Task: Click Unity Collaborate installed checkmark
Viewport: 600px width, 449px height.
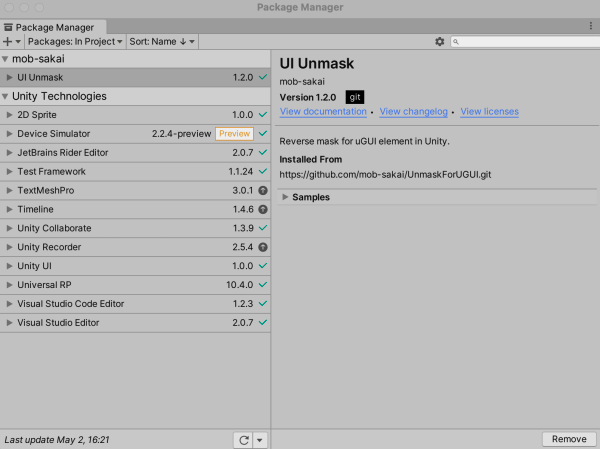Action: pos(263,228)
